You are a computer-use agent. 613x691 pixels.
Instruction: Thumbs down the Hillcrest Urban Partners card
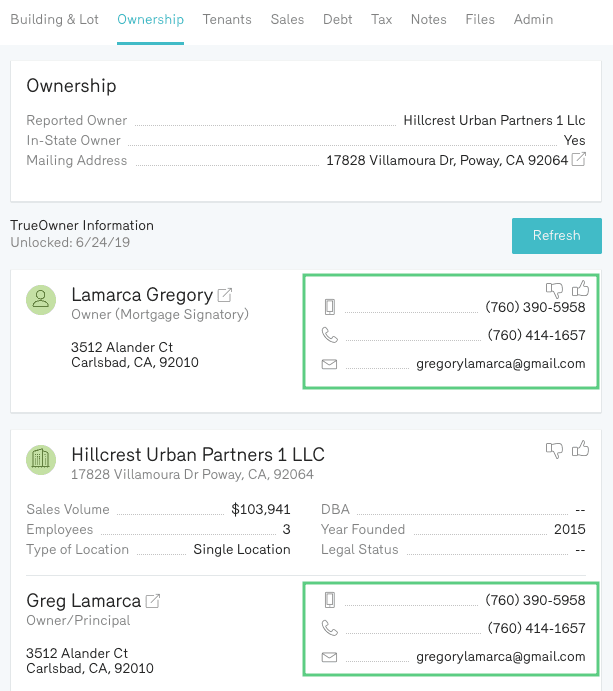555,450
